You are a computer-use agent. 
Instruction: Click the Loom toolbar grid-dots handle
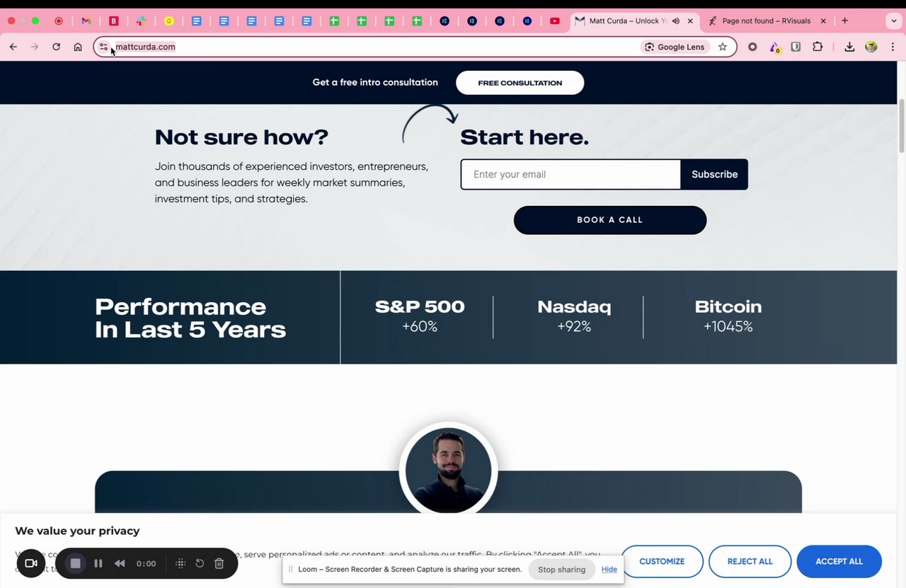(x=180, y=563)
